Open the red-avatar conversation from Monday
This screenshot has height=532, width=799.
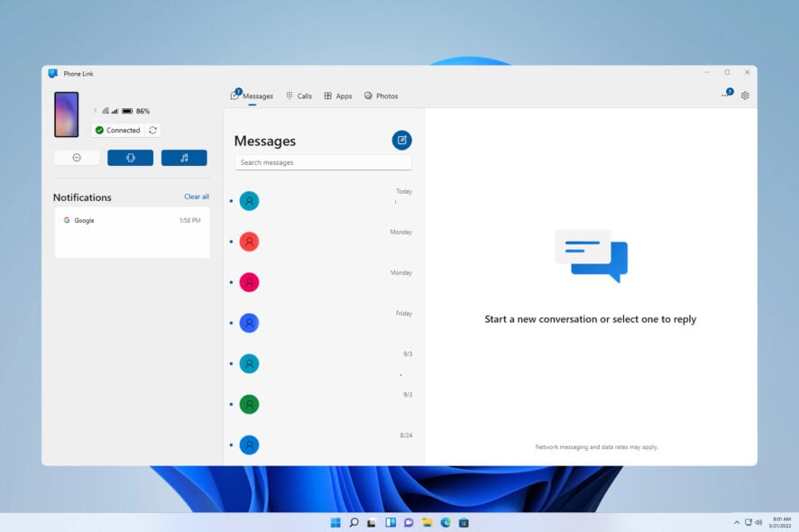(323, 242)
